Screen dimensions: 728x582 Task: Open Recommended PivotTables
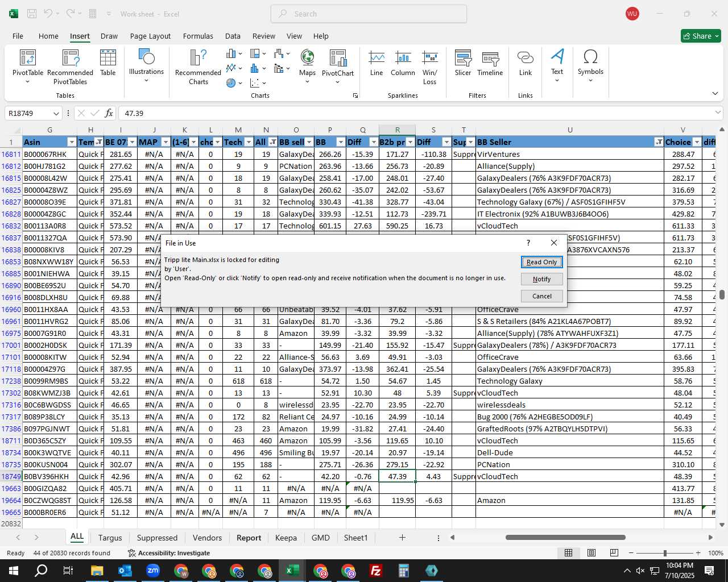(70, 66)
